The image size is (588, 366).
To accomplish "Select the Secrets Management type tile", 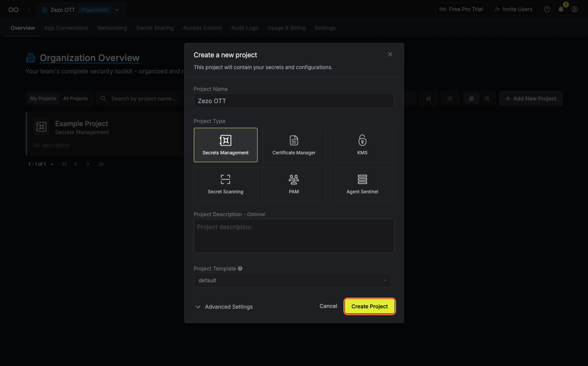I will 226,145.
